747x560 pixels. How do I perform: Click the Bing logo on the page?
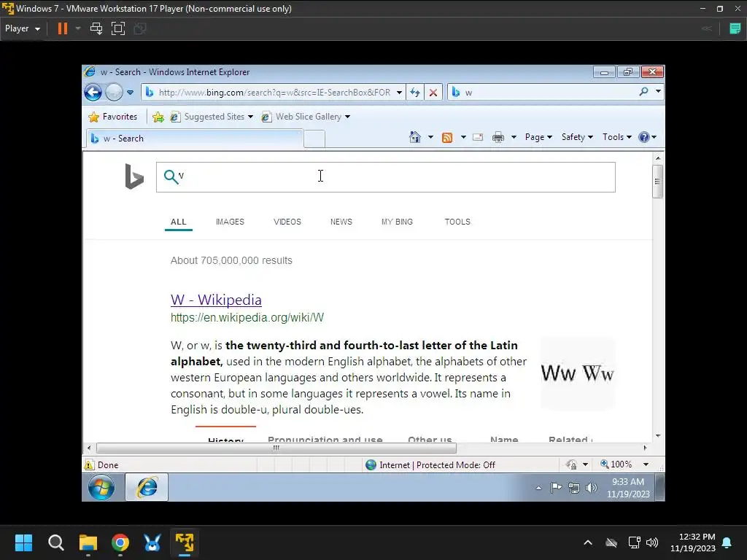(134, 176)
